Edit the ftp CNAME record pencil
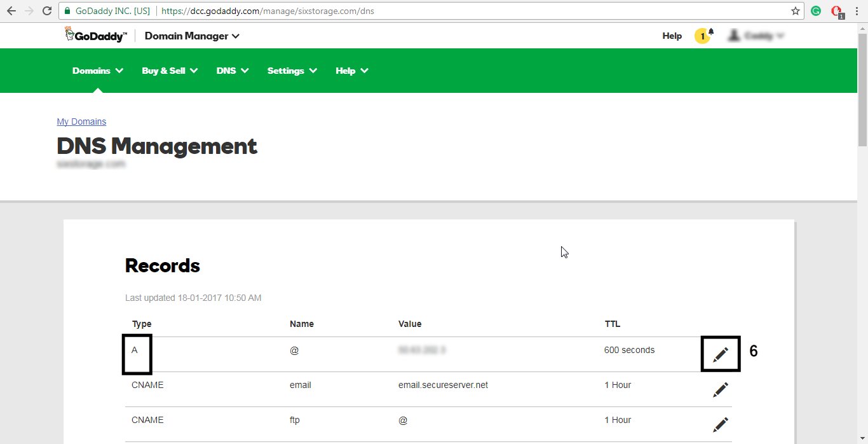Screen dimensions: 868x444 721,424
